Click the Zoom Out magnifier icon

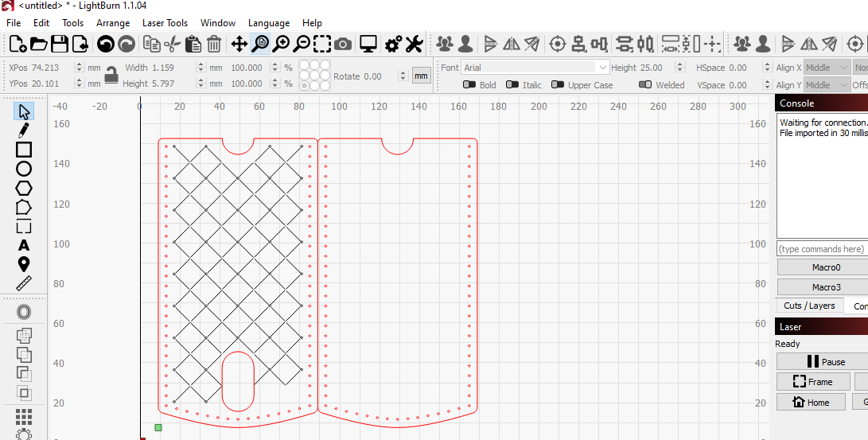pos(302,44)
